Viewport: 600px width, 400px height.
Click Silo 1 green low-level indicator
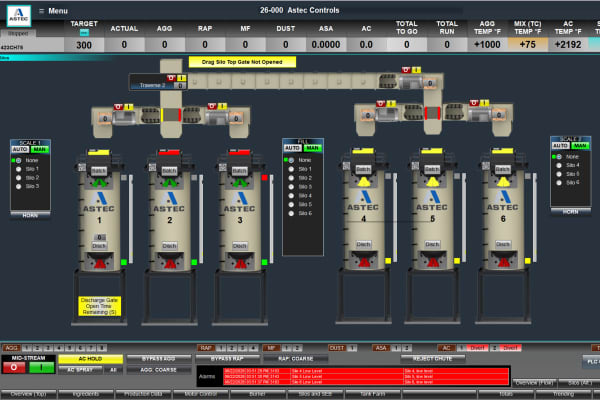(124, 262)
